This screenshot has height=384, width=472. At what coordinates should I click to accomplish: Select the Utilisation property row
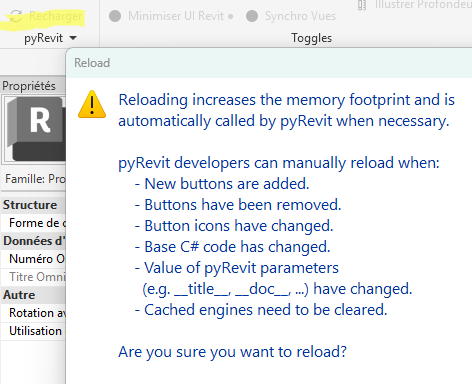coord(33,331)
